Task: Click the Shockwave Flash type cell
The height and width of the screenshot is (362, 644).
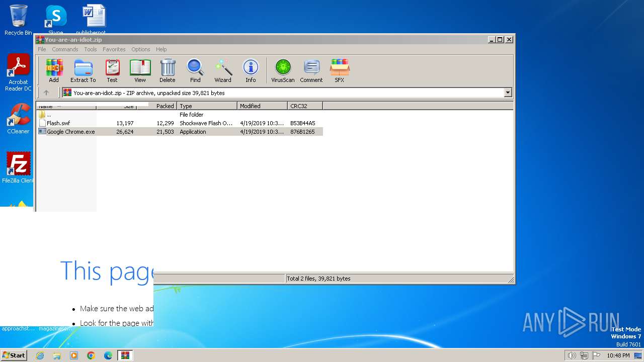Action: coord(206,123)
